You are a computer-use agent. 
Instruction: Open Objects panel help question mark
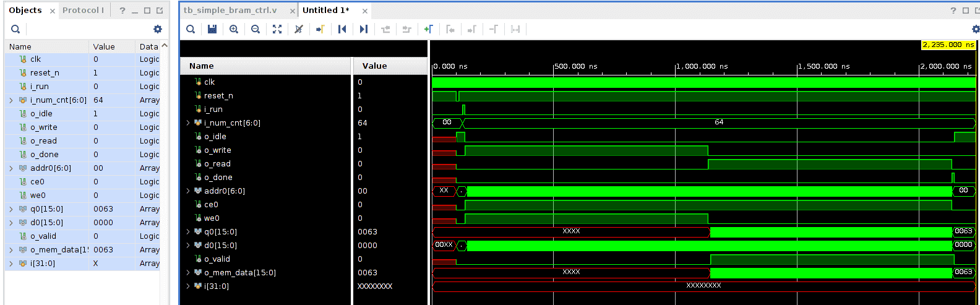tap(123, 11)
